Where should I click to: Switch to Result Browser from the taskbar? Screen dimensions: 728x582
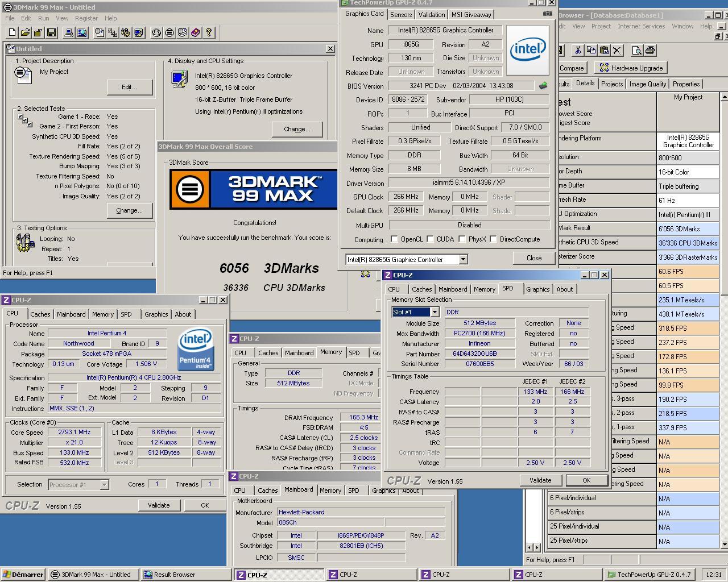pyautogui.click(x=185, y=575)
